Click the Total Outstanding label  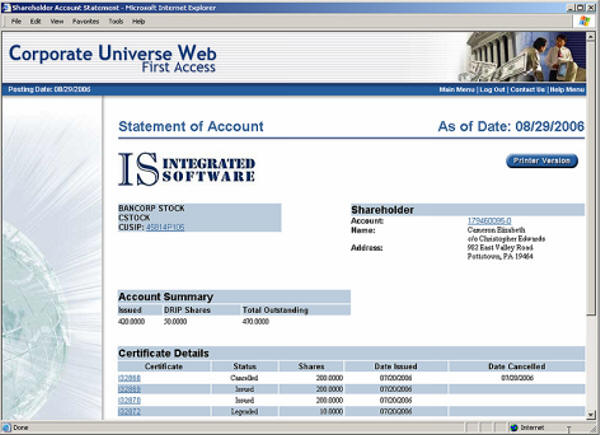point(275,310)
